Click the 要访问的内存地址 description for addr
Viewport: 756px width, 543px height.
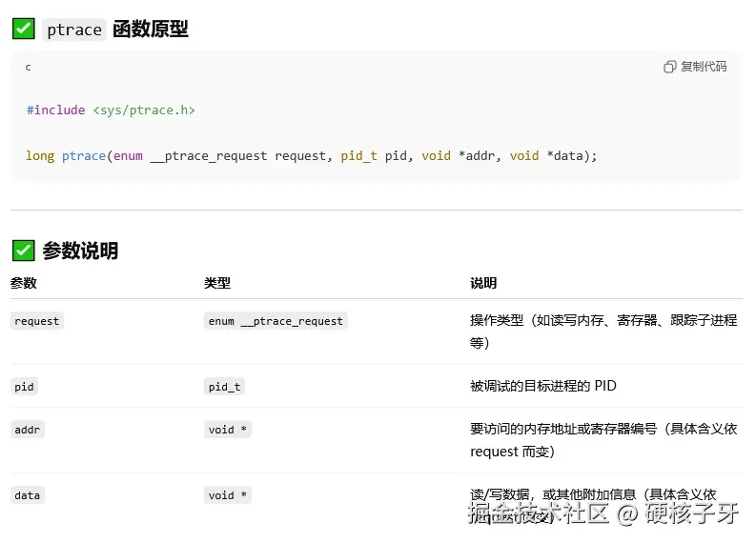pos(603,440)
